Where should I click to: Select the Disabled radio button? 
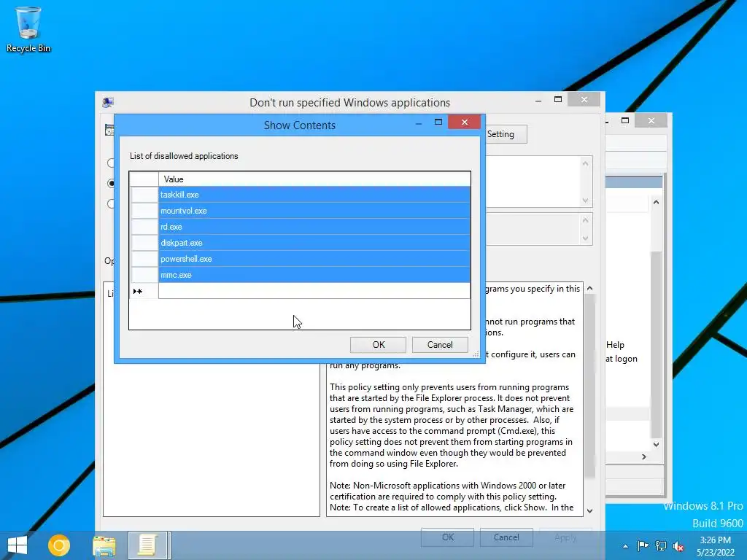click(x=111, y=204)
